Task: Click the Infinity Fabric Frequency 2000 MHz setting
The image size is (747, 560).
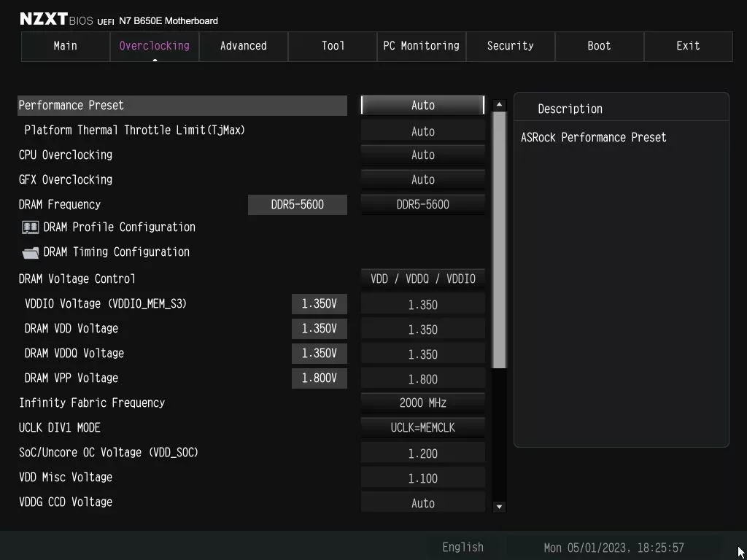Action: point(422,402)
